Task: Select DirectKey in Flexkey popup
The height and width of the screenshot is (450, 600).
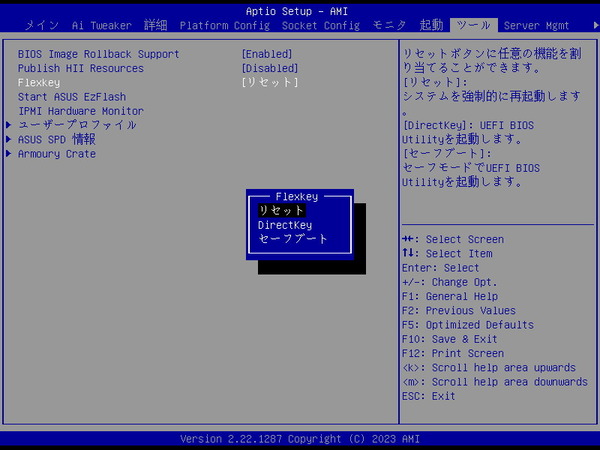Action: [x=285, y=225]
